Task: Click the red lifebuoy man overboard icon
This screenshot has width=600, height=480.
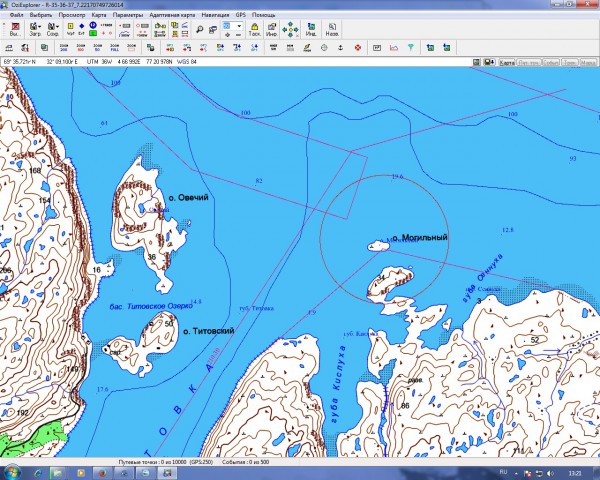Action: pyautogui.click(x=358, y=48)
